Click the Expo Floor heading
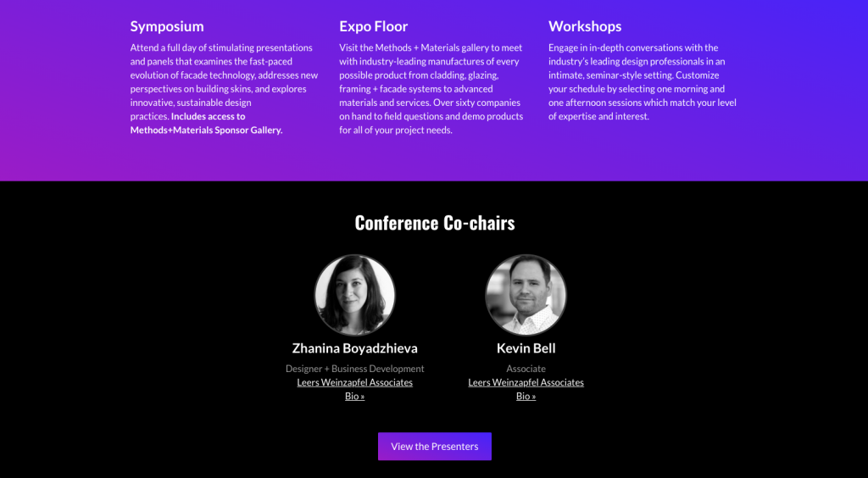This screenshot has height=478, width=868. click(x=373, y=26)
